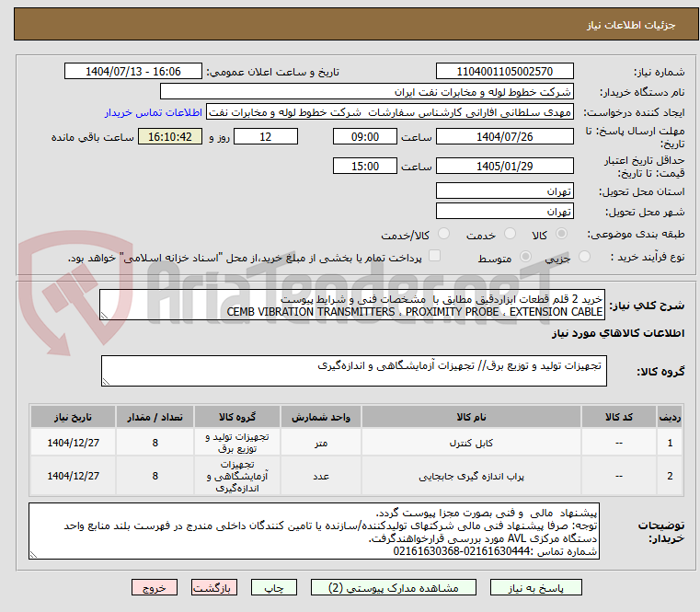Click the اطلاعات کالاهای مورد نیاز heading
The image size is (700, 612).
(618, 333)
